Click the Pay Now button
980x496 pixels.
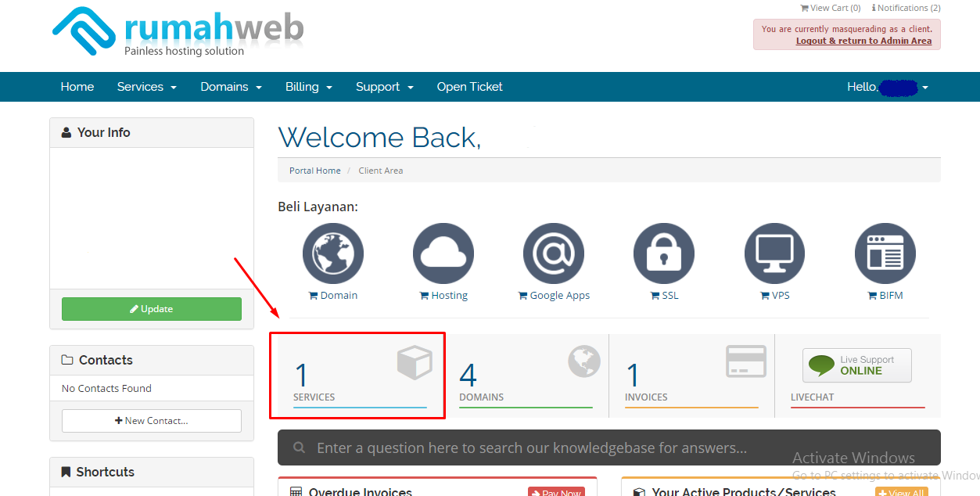point(556,492)
